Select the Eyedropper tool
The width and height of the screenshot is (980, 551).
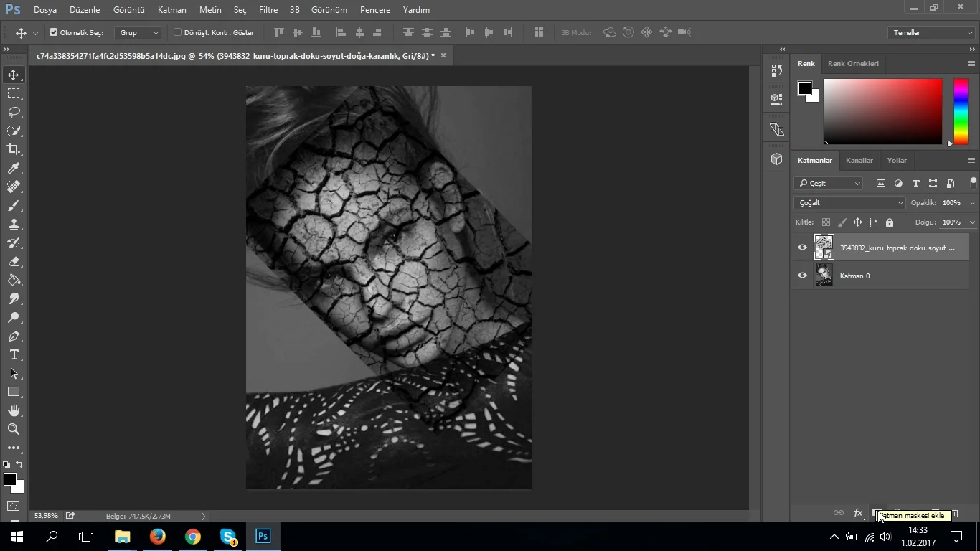(x=14, y=168)
